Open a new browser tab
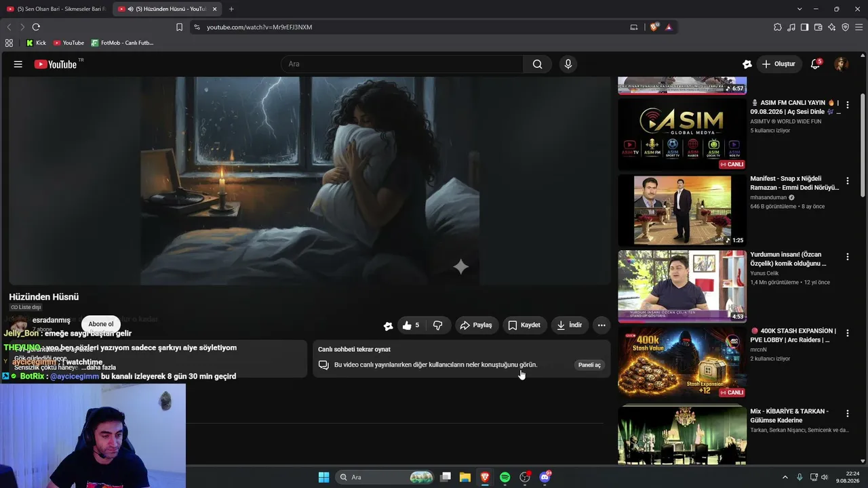The height and width of the screenshot is (488, 868). coord(231,9)
